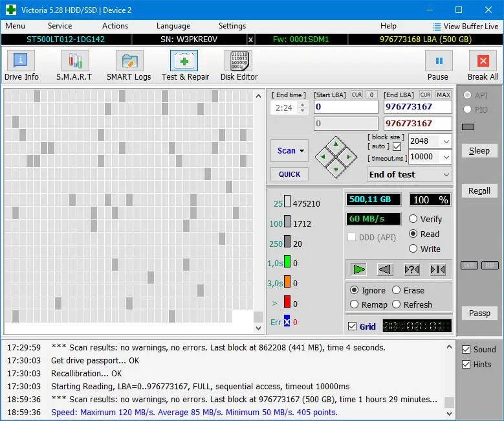The height and width of the screenshot is (421, 504).
Task: Click the Passp button
Action: coord(479,313)
